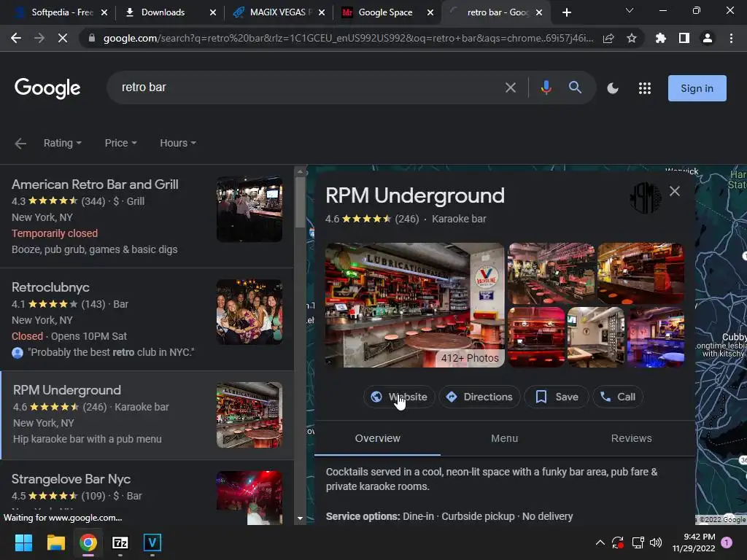This screenshot has height=560, width=747.
Task: Open the tab search chevron
Action: click(x=630, y=10)
